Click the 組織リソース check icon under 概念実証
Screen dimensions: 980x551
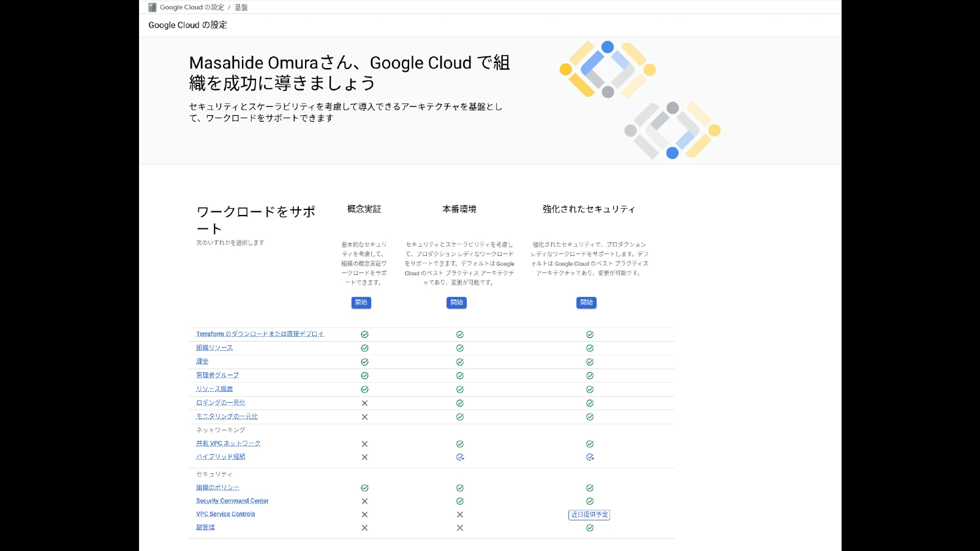(364, 348)
